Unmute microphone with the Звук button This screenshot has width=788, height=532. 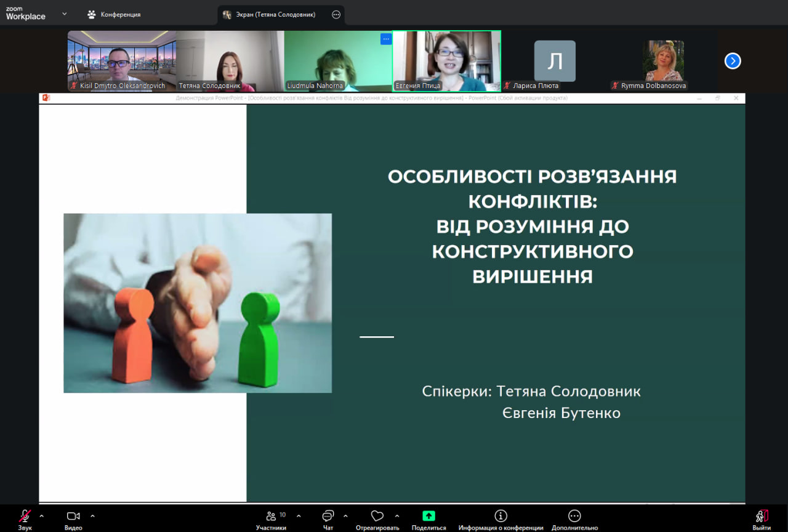click(x=25, y=517)
